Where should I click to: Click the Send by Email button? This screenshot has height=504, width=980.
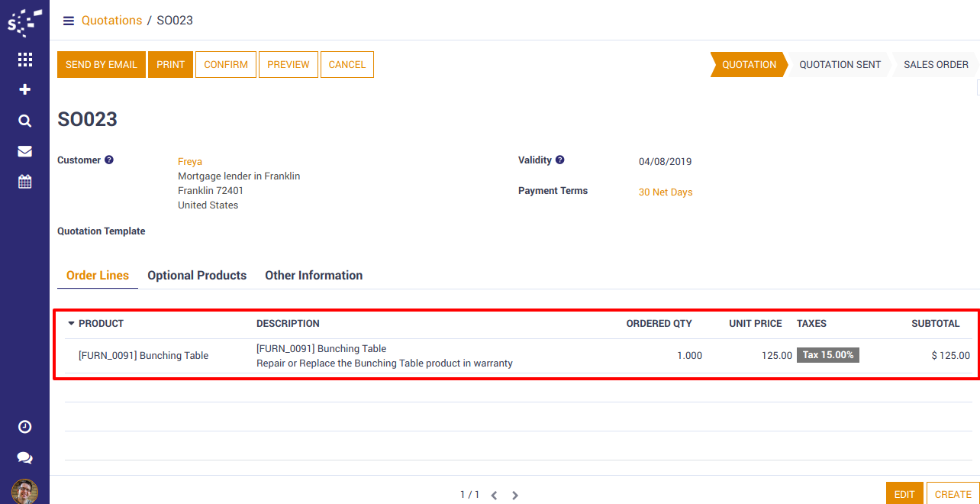[x=102, y=65]
